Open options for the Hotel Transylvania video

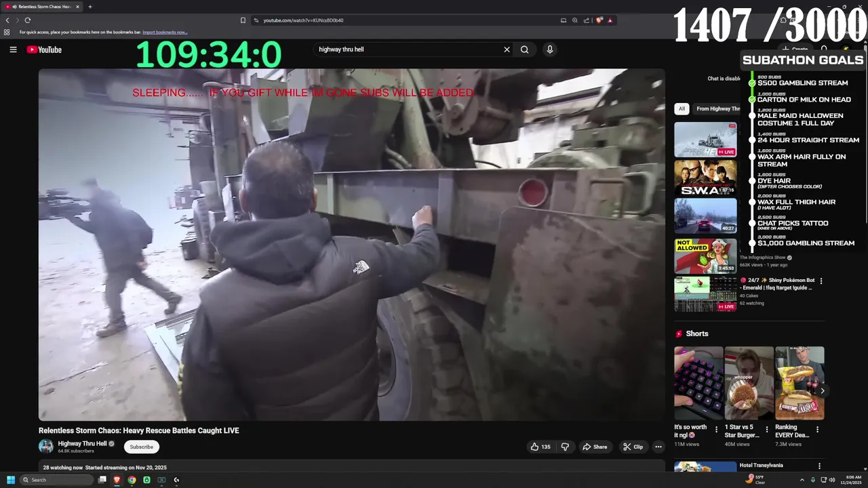(819, 466)
